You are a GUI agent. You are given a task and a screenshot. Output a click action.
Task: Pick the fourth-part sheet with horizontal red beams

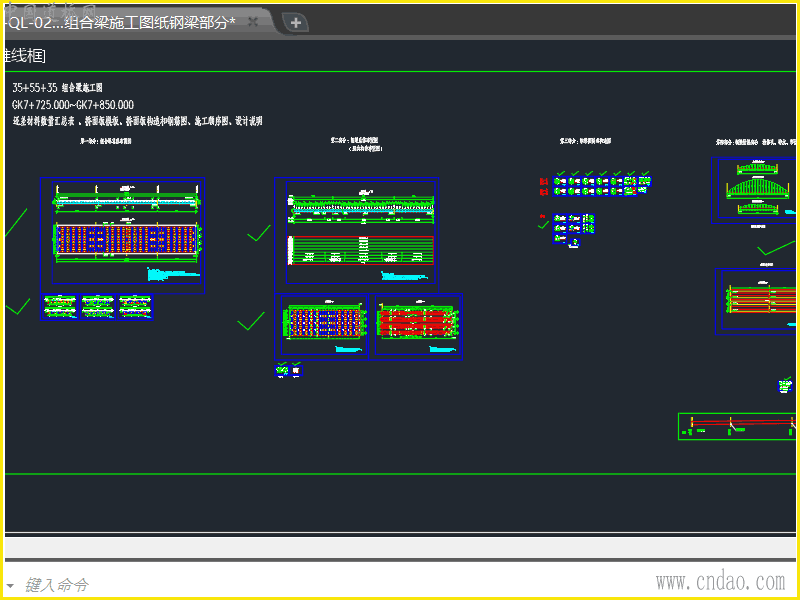click(x=757, y=302)
